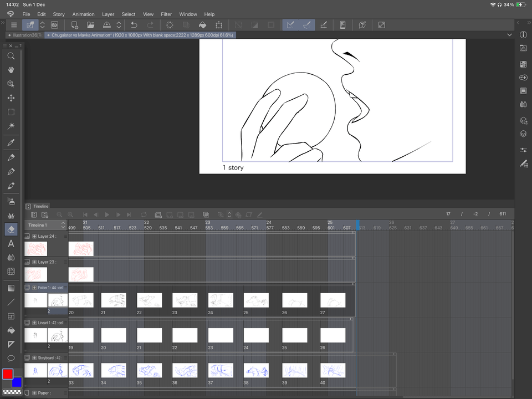Select the Zoom magnifier tool
This screenshot has height=399, width=532.
11,56
